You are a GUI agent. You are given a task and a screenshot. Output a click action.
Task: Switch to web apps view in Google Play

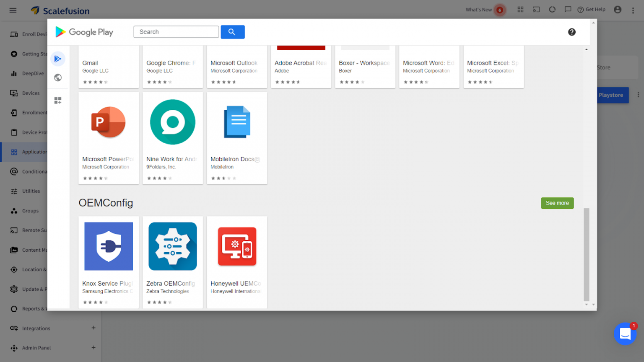58,78
